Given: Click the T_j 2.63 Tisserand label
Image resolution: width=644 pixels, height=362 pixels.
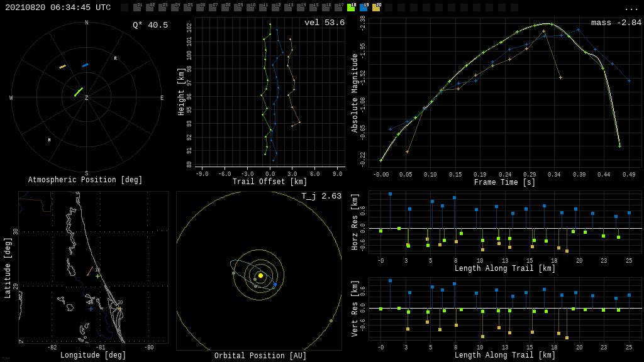Looking at the screenshot, I should [321, 196].
